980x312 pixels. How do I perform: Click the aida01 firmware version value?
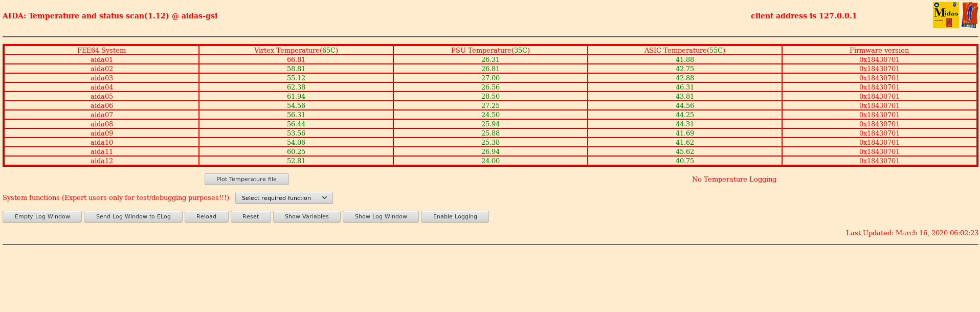(x=879, y=60)
